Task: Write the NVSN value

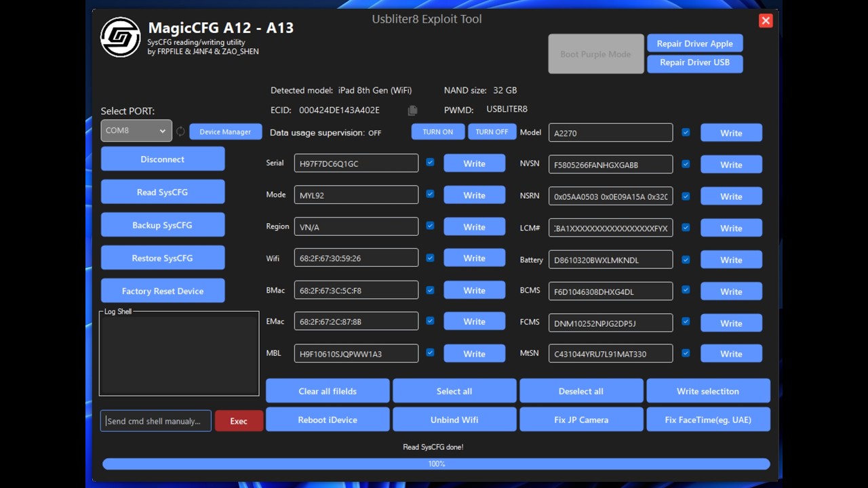Action: coord(731,165)
